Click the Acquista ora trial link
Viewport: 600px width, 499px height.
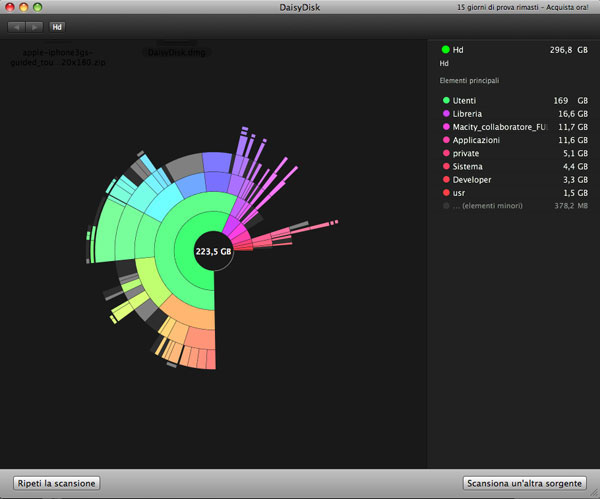[569, 7]
